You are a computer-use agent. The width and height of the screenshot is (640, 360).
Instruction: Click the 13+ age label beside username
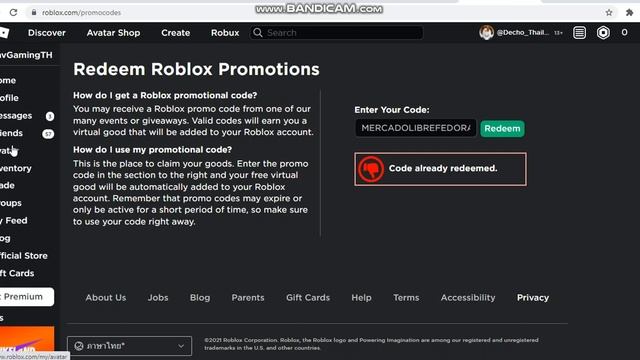point(558,33)
